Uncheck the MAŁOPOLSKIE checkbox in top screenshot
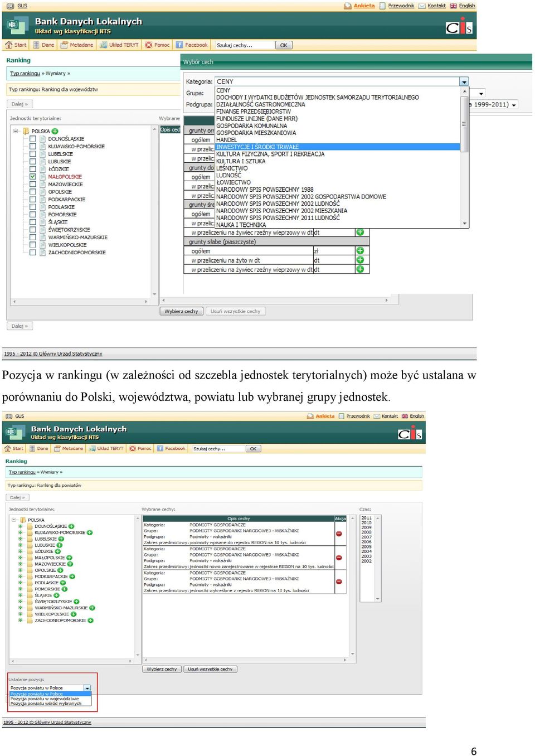Viewport: 535px width, 756px height. [33, 177]
